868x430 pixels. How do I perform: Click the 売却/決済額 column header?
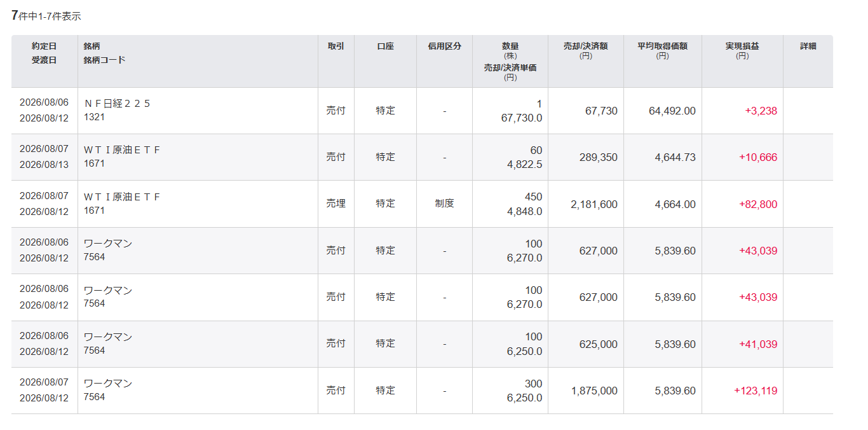coord(586,51)
